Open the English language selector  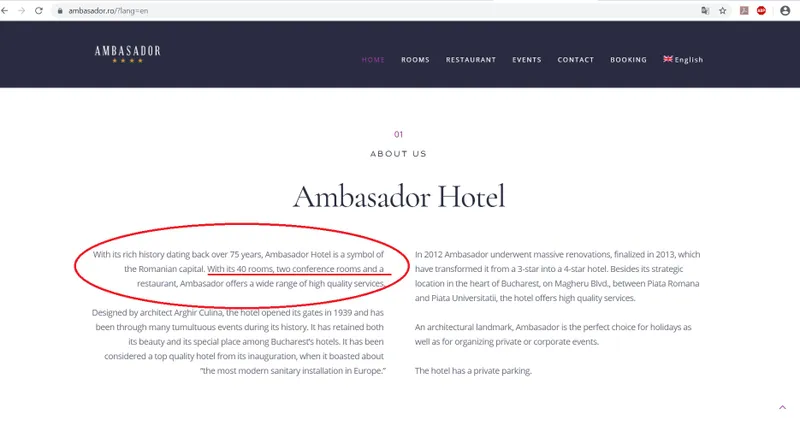coord(683,60)
